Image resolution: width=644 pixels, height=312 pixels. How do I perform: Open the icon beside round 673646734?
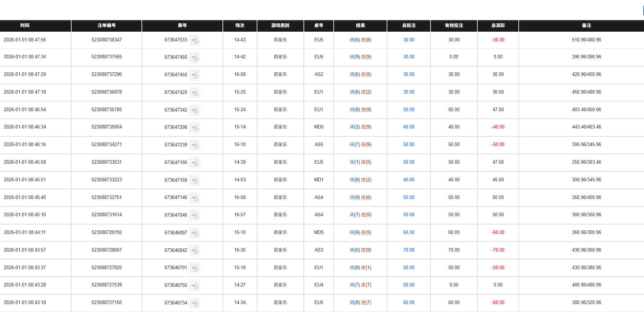[x=195, y=303]
